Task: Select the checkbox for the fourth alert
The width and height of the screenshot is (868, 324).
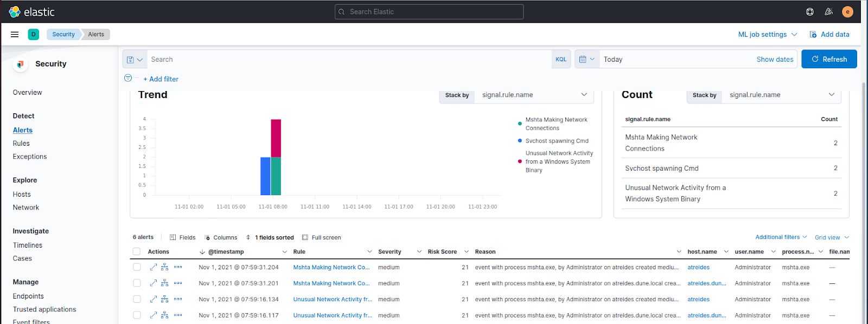Action: [137, 315]
